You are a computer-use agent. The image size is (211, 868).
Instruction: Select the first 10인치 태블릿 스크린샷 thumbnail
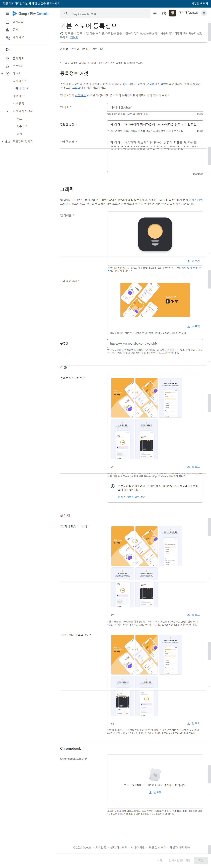click(123, 655)
